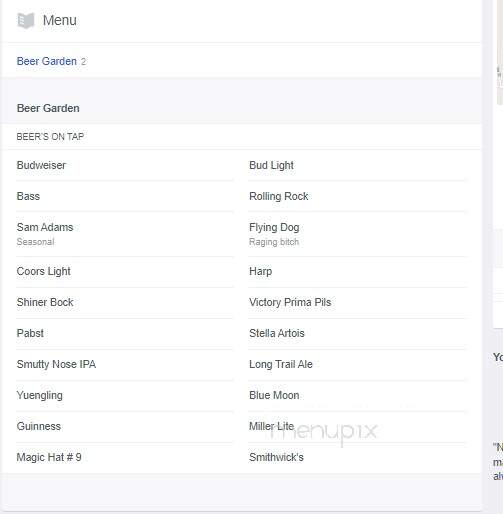Click the Stella Artois item
This screenshot has width=503, height=514.
pos(277,333)
